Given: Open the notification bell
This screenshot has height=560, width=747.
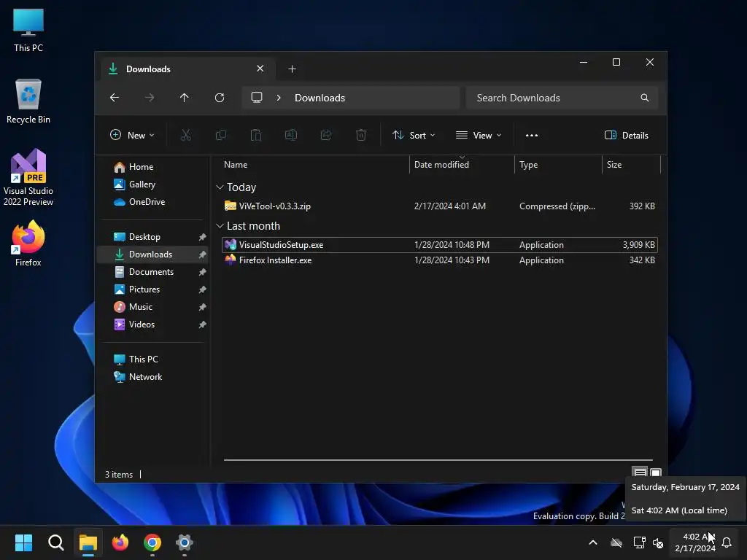Looking at the screenshot, I should pos(727,542).
